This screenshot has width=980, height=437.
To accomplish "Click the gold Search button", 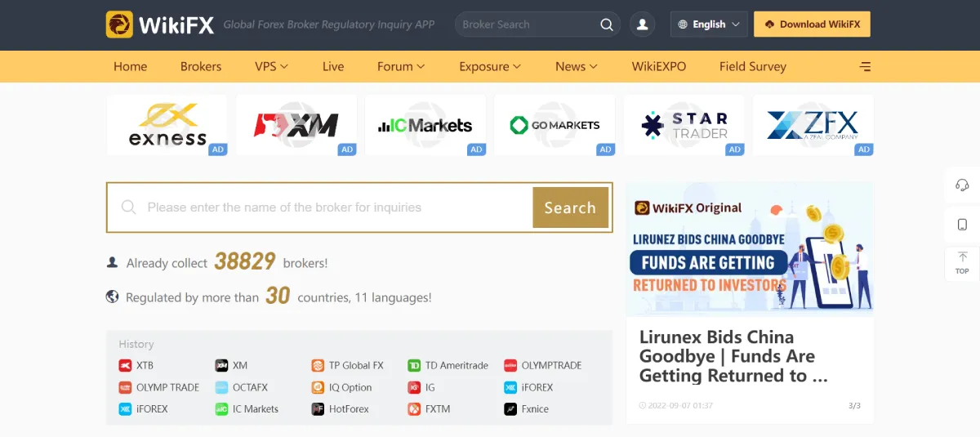I will [570, 207].
